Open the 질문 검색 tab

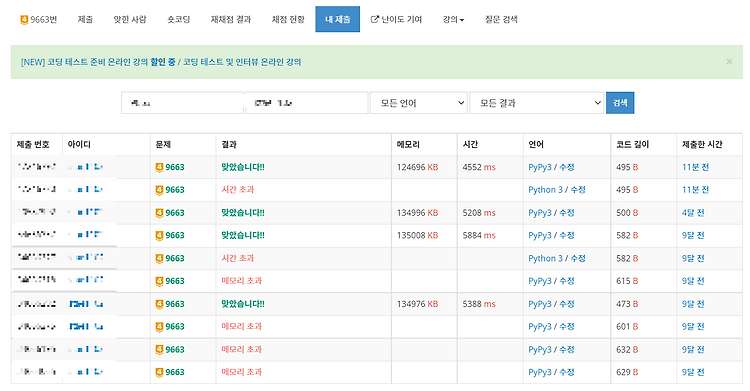501,19
